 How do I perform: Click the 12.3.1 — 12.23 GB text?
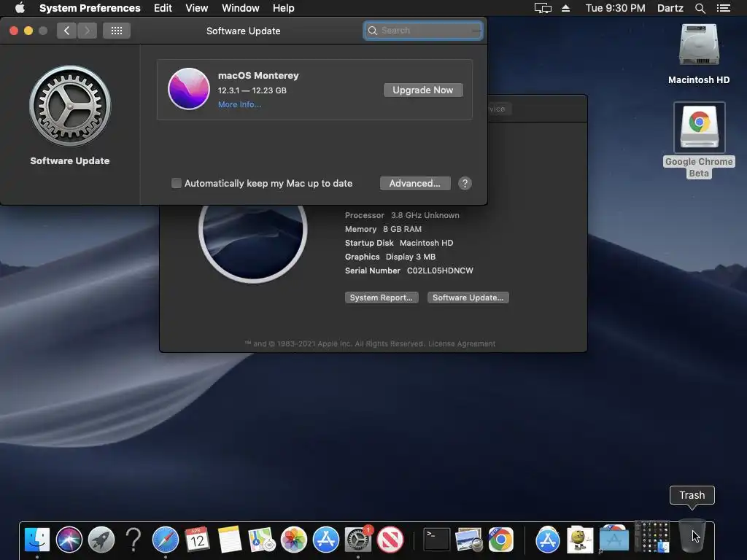(252, 90)
